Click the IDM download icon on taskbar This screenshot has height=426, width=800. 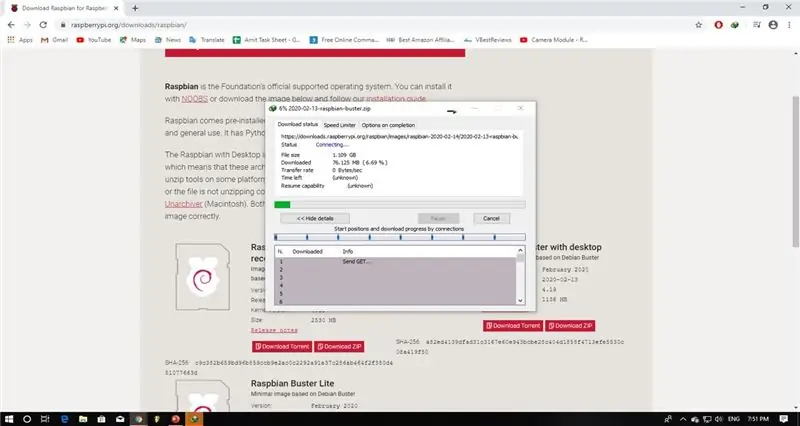[194, 419]
